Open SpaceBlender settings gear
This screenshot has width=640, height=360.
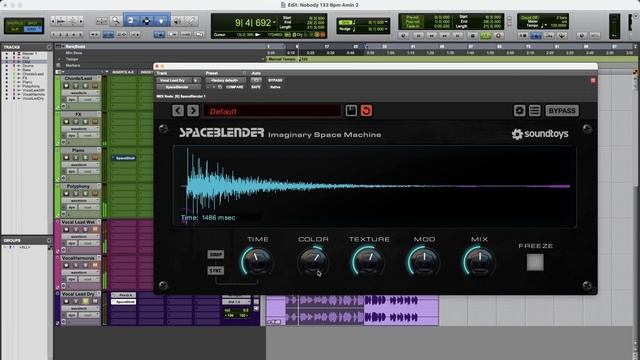519,111
